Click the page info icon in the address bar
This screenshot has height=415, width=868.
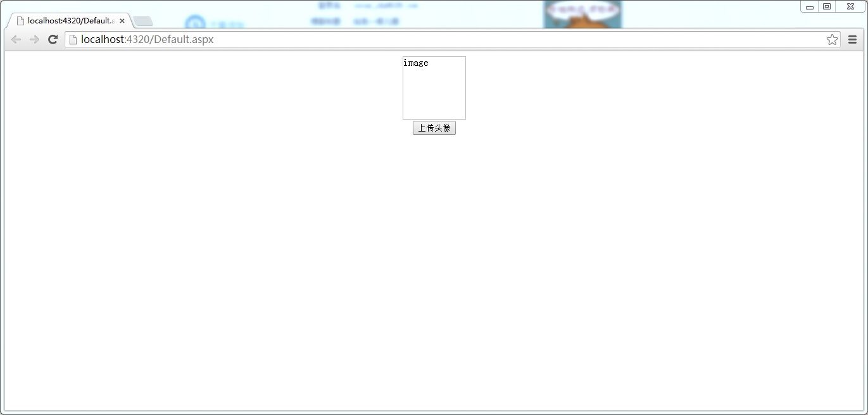click(73, 39)
